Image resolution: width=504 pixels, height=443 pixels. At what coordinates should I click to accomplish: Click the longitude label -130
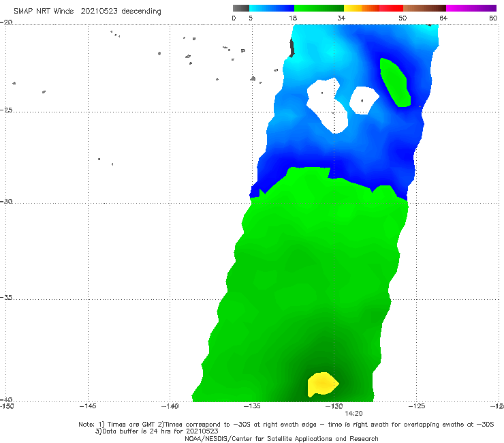pos(334,406)
